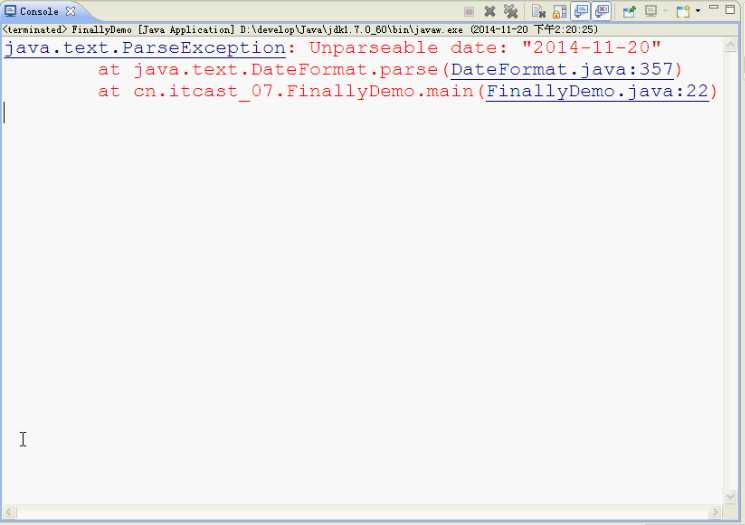
Task: Click the vertical scrollbar down arrow
Action: (x=730, y=496)
